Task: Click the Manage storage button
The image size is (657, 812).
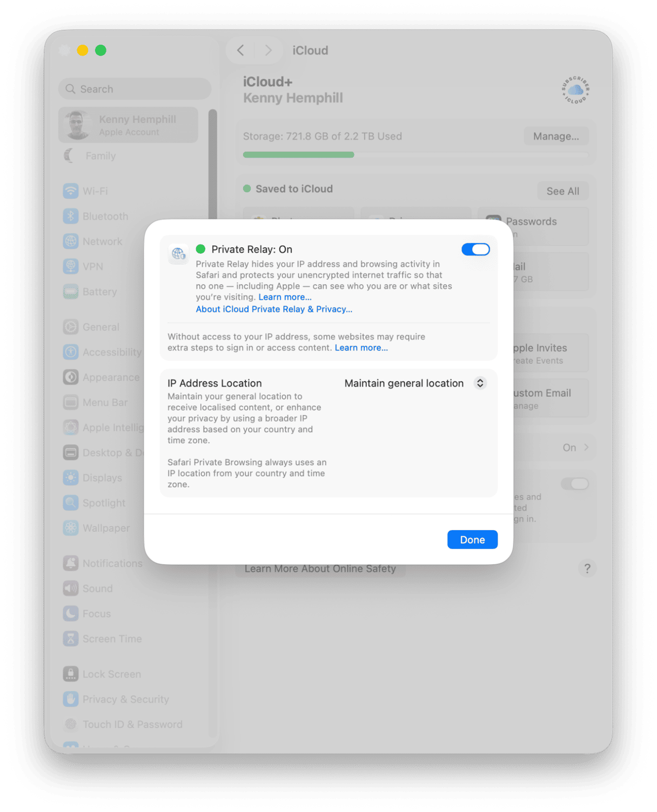Action: [x=556, y=136]
